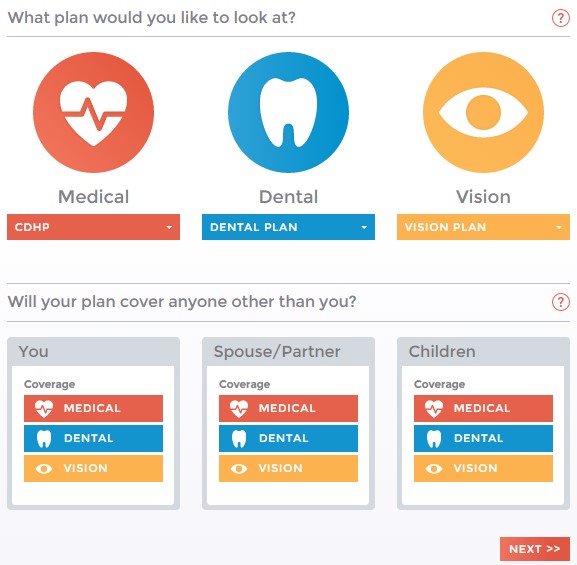577x565 pixels.
Task: Toggle Medical coverage for Children
Action: [483, 408]
